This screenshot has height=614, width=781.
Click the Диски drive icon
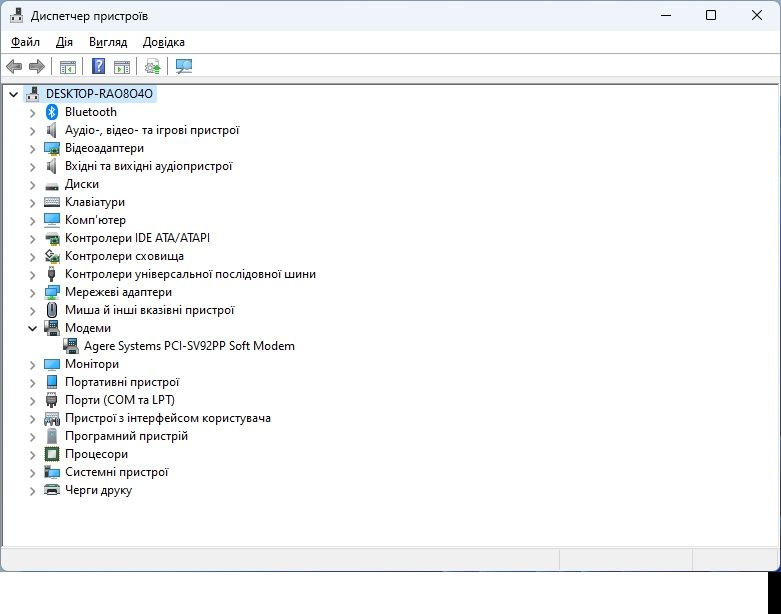click(x=52, y=185)
